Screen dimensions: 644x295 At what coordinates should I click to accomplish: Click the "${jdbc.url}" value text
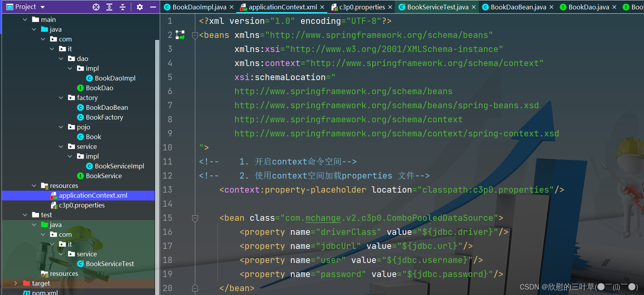tap(430, 246)
